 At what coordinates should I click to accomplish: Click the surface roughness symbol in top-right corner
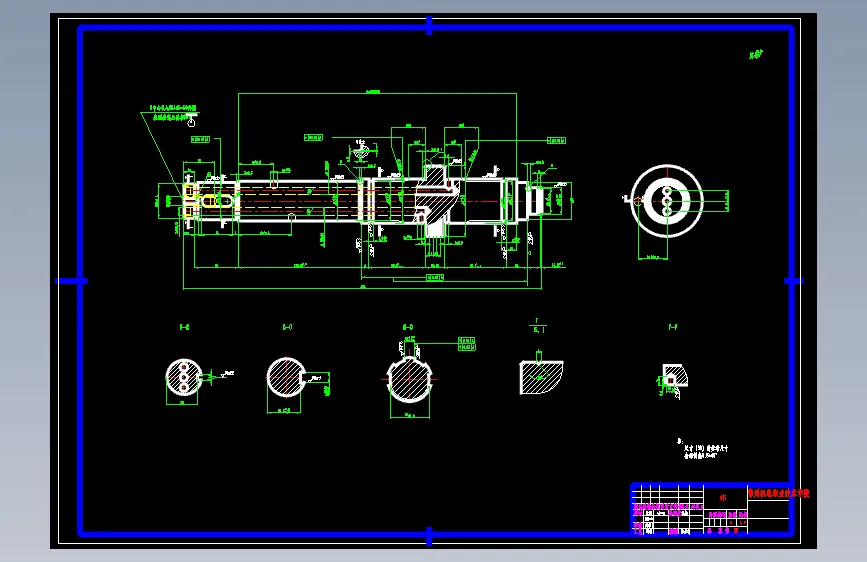click(x=756, y=54)
